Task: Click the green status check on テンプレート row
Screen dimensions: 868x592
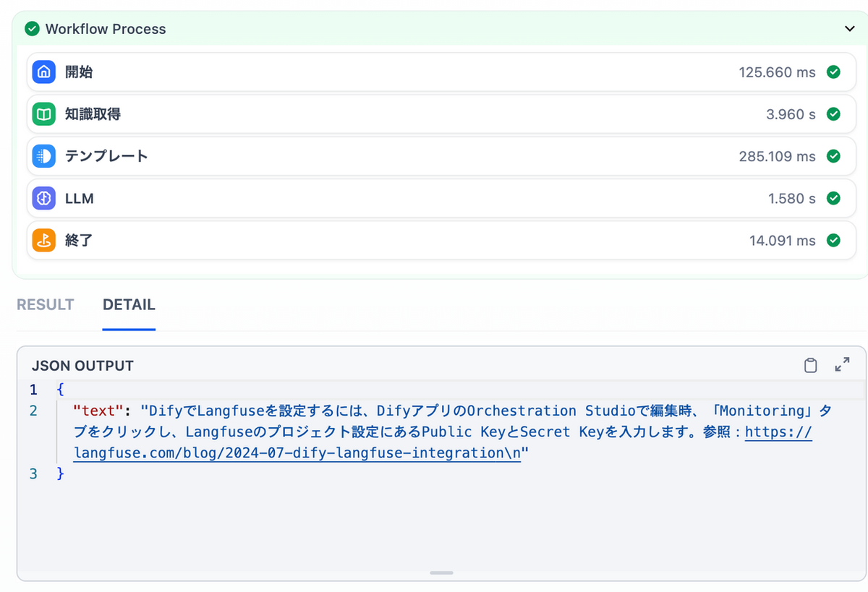Action: coord(833,156)
